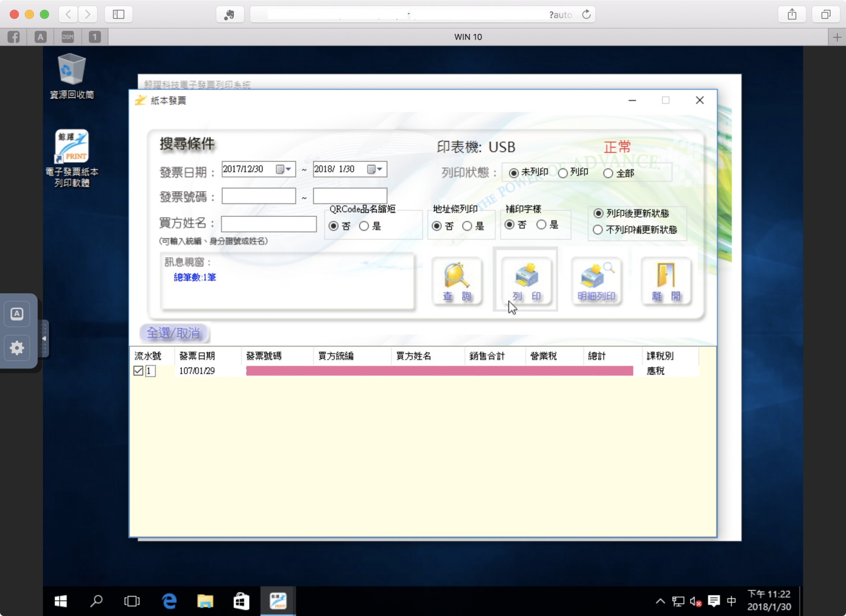
Task: Click the 全選/取消 button
Action: [x=174, y=333]
